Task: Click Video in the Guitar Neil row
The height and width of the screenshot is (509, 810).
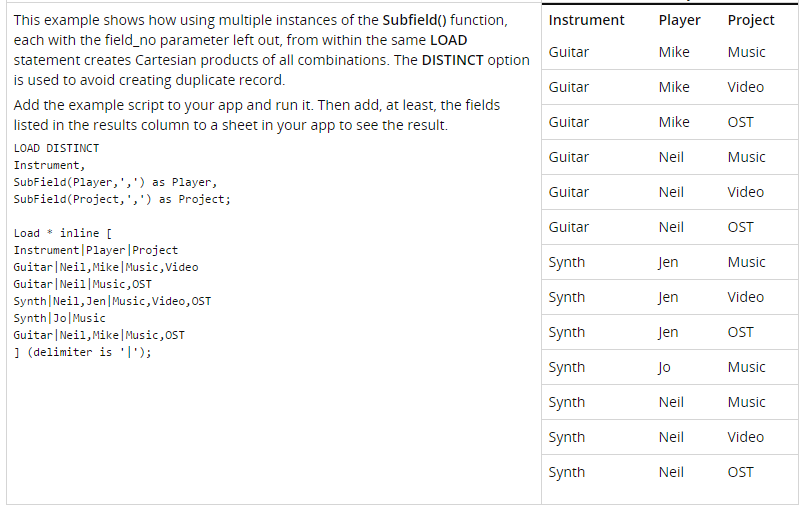Action: tap(745, 192)
